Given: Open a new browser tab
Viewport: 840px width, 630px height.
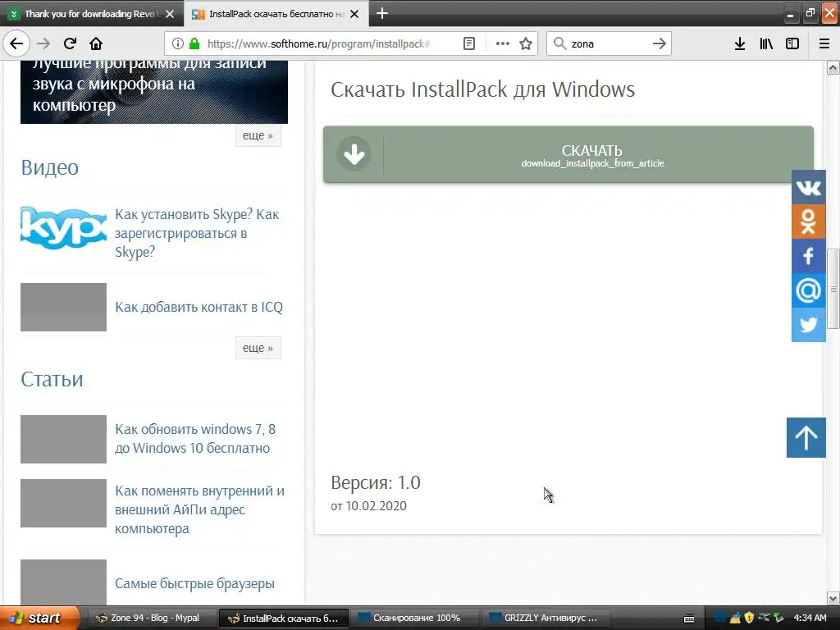Looking at the screenshot, I should (382, 13).
